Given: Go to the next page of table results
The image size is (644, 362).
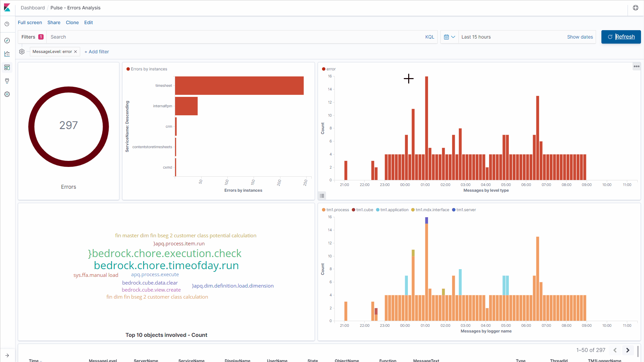Looking at the screenshot, I should (x=628, y=350).
